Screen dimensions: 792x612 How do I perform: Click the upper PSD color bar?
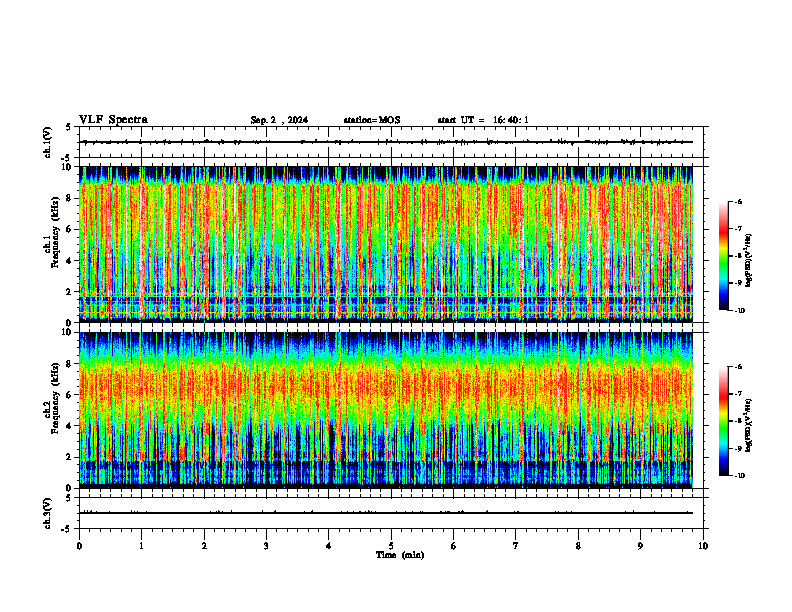pyautogui.click(x=723, y=256)
